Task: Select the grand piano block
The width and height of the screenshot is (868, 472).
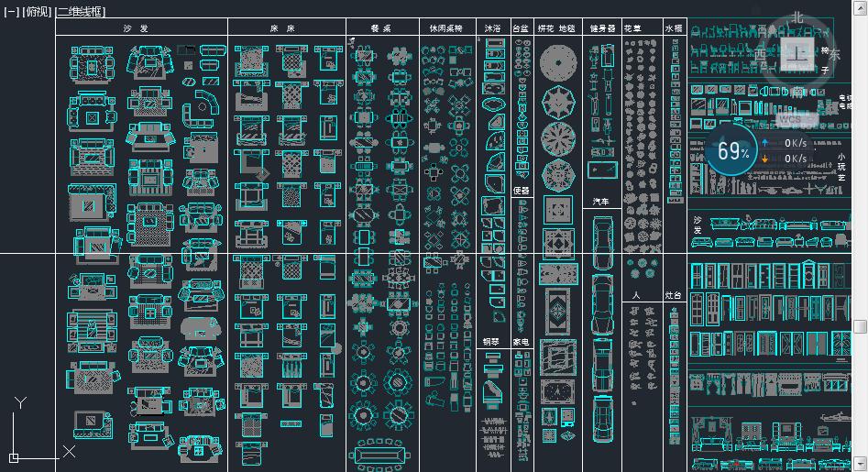Action: pos(491,394)
